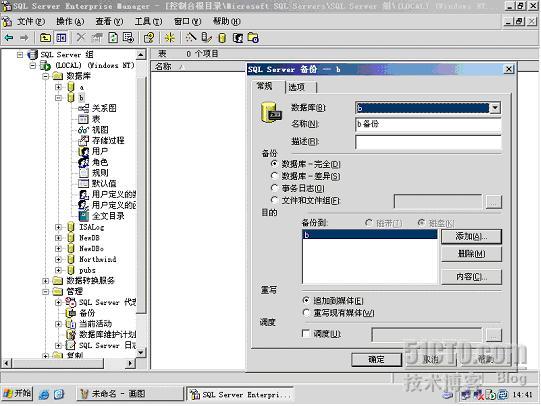
Task: Select the 存储过程 stored procedures node
Action: (108, 140)
